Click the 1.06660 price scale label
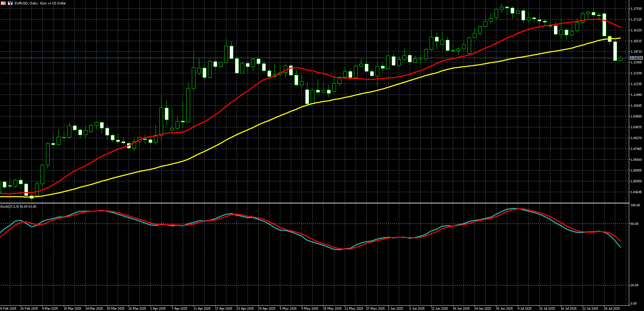 coord(636,160)
